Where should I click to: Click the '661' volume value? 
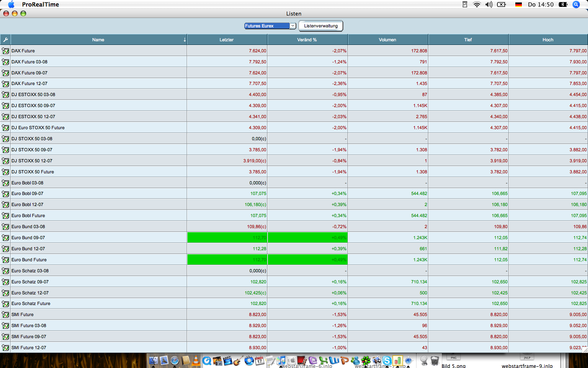point(423,249)
